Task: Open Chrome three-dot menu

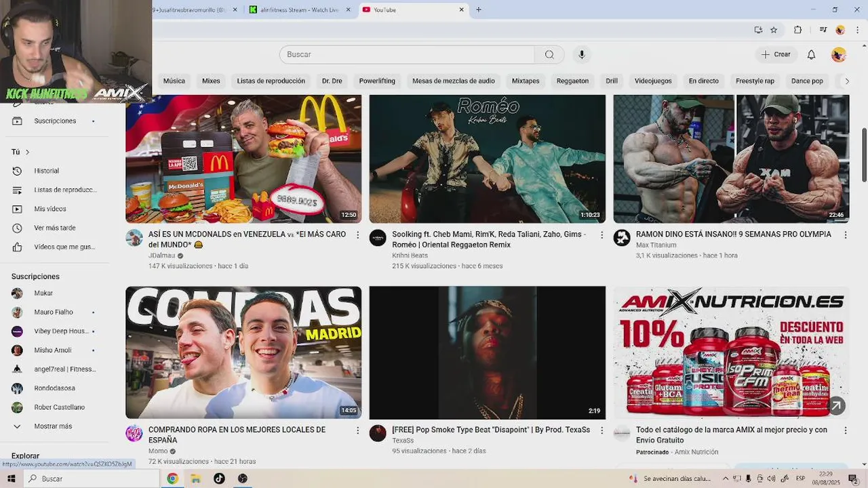Action: [856, 30]
